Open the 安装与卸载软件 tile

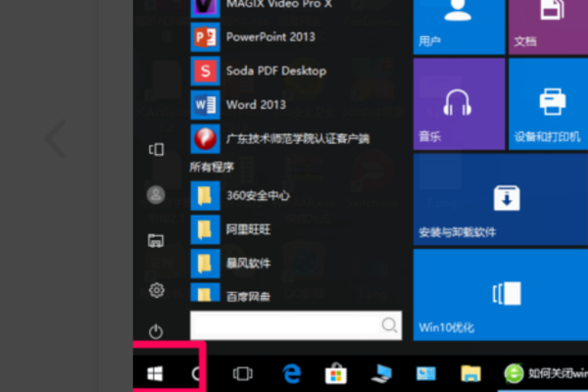501,200
